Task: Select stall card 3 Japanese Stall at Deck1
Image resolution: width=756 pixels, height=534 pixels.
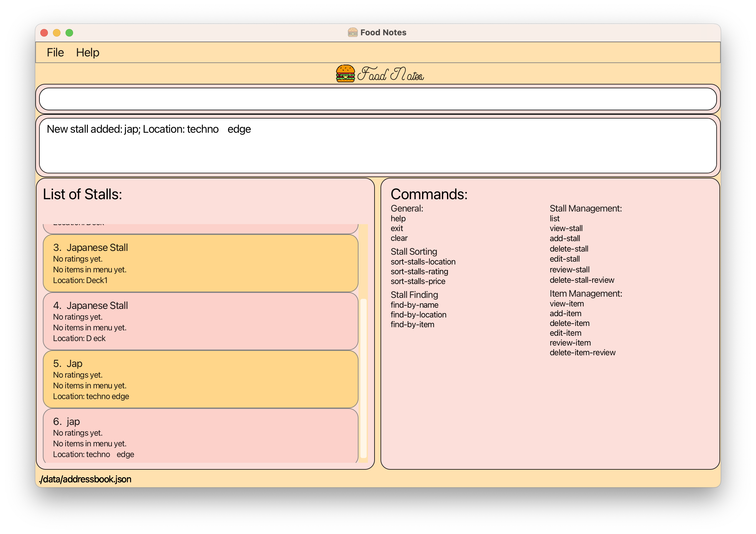Action: (200, 263)
